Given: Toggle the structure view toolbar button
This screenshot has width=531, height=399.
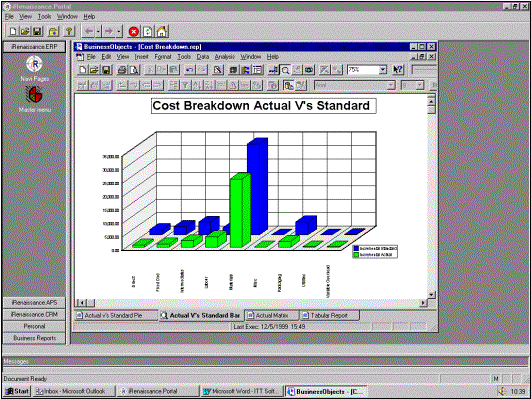Looking at the screenshot, I should click(257, 70).
